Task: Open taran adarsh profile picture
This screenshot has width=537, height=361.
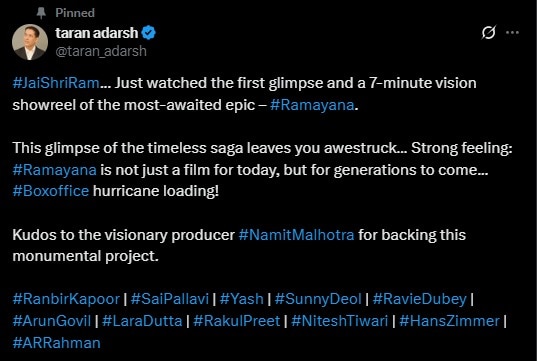Action: (x=30, y=42)
